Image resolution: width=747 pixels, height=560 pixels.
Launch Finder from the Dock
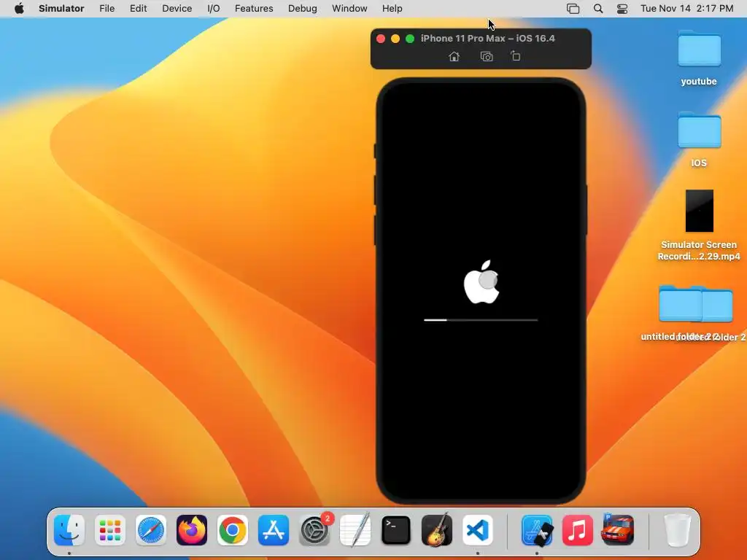69,530
